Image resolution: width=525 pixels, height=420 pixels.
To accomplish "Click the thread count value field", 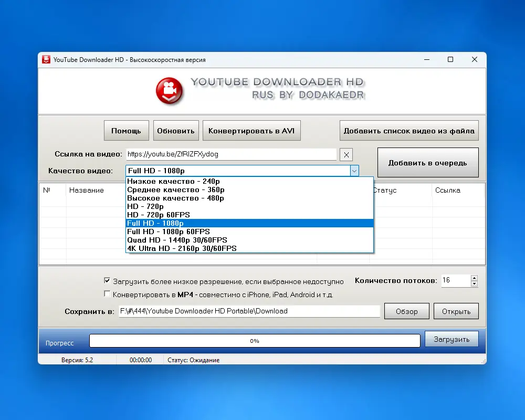I will [456, 280].
